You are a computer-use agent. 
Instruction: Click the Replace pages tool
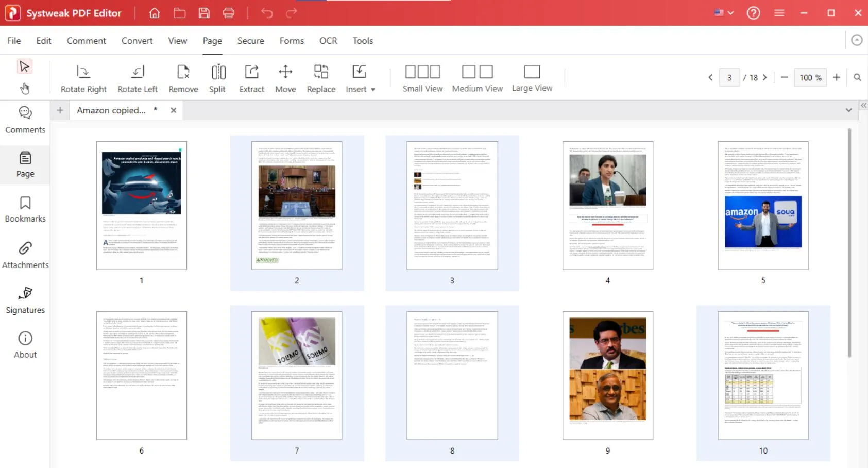click(x=320, y=77)
